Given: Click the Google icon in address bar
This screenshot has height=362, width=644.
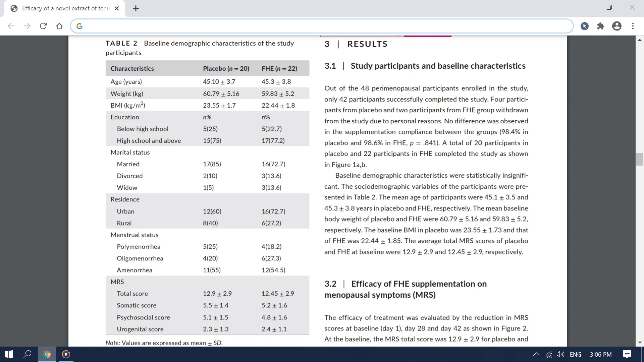Looking at the screenshot, I should coord(79,26).
